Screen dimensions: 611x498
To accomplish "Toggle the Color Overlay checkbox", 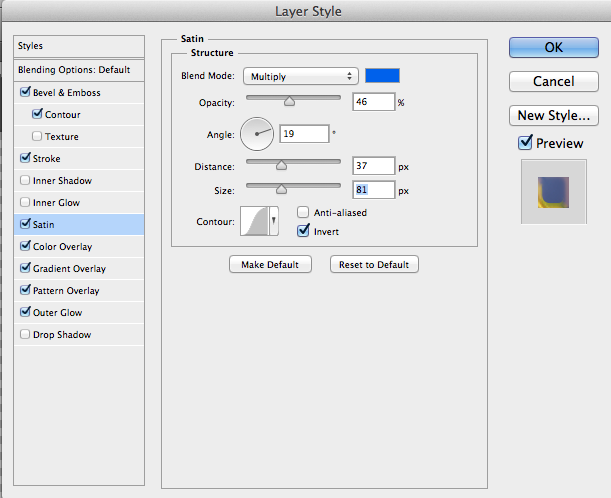I will [x=25, y=246].
